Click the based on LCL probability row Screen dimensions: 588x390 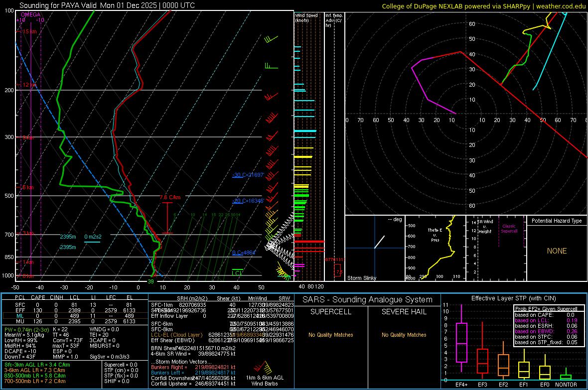point(546,320)
